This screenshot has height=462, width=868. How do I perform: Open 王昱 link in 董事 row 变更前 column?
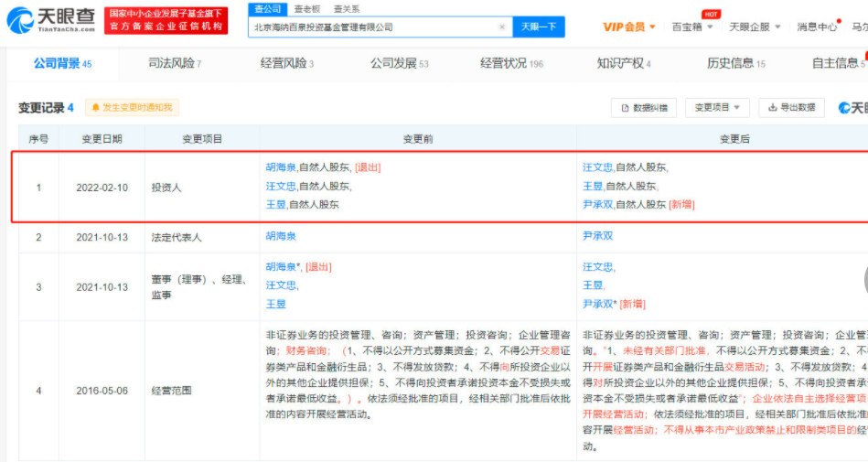coord(275,304)
